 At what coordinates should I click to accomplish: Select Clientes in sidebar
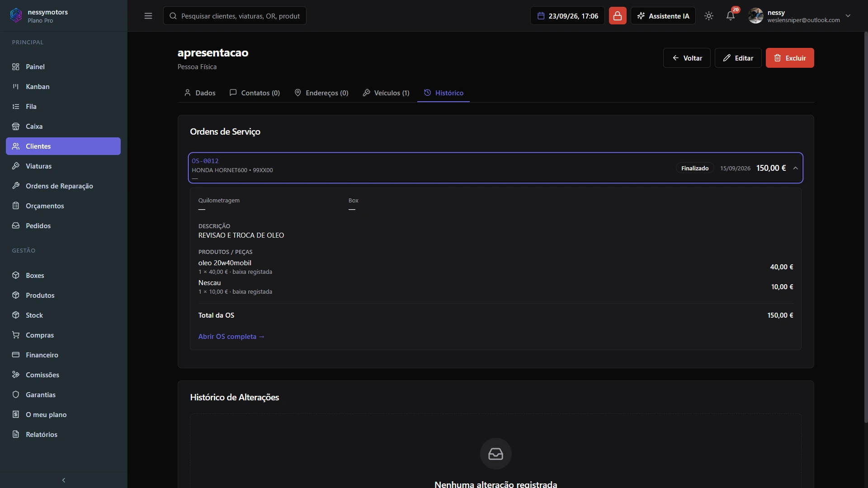point(63,146)
